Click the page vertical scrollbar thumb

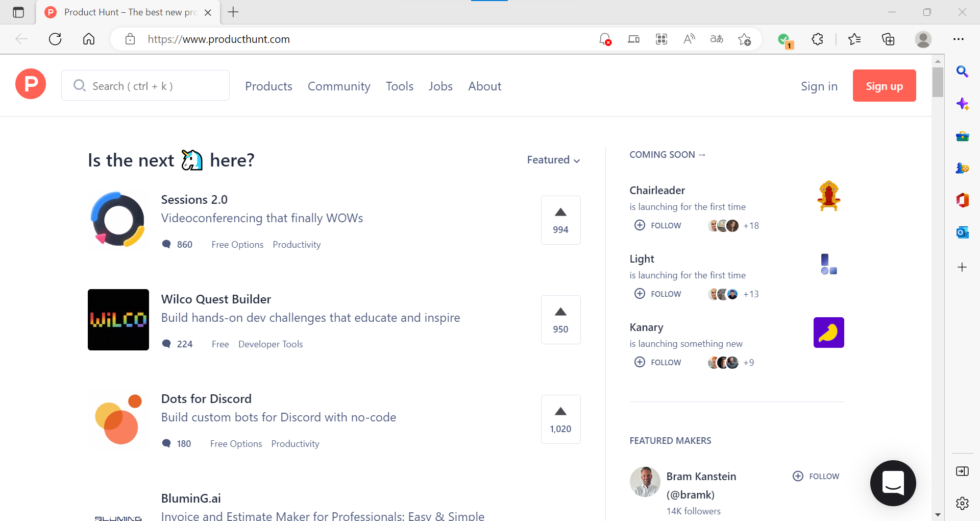(938, 82)
